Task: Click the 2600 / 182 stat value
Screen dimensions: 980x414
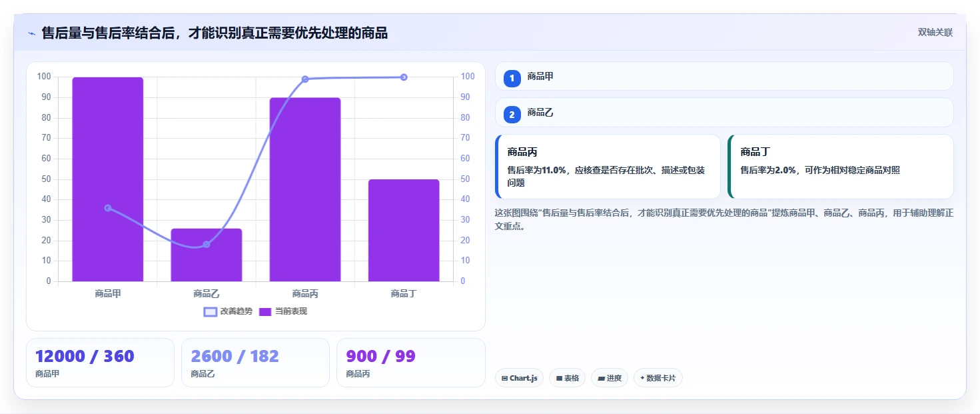Action: point(235,357)
